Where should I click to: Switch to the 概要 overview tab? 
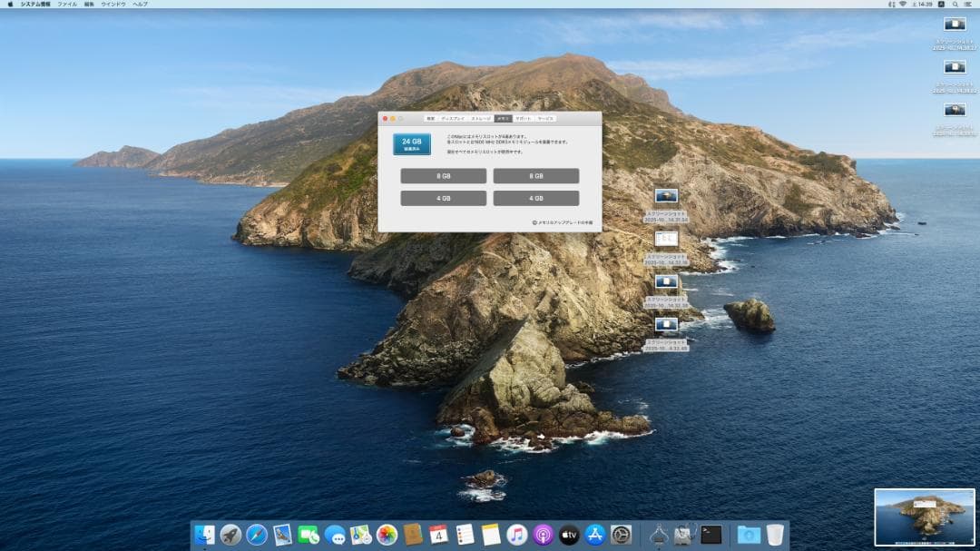point(432,118)
